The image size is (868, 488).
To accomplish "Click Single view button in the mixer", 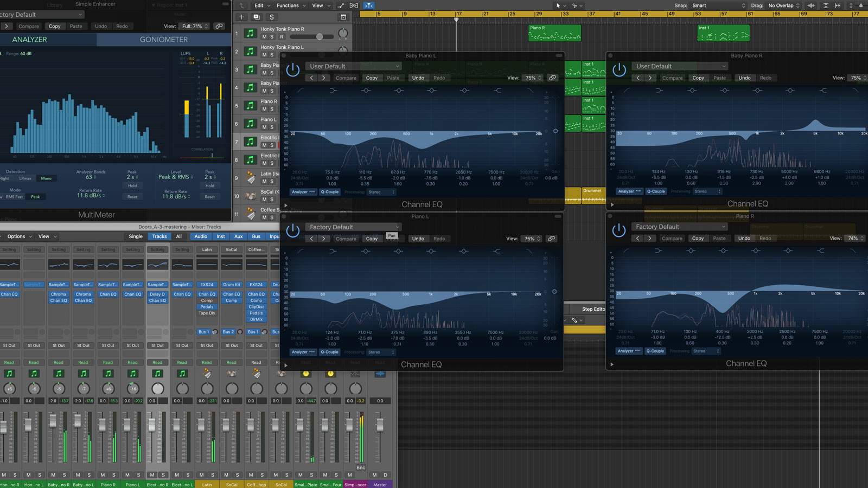I will coord(136,236).
